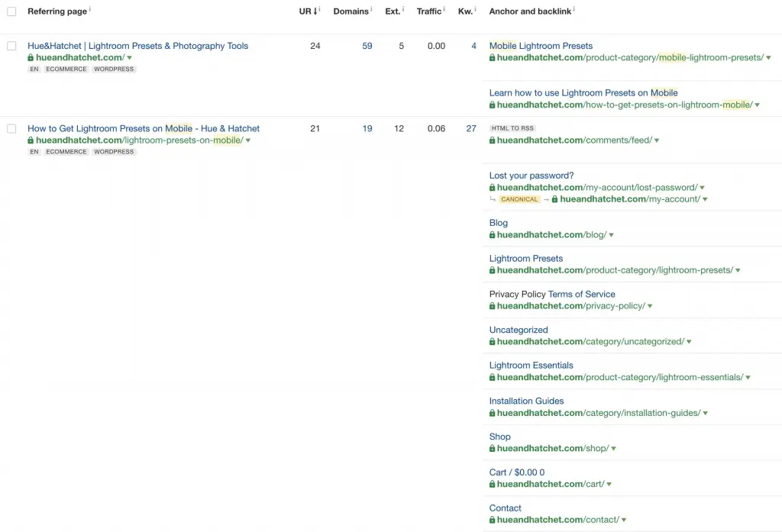Open privacy-policy backlink URL
This screenshot has width=782, height=532.
point(571,305)
